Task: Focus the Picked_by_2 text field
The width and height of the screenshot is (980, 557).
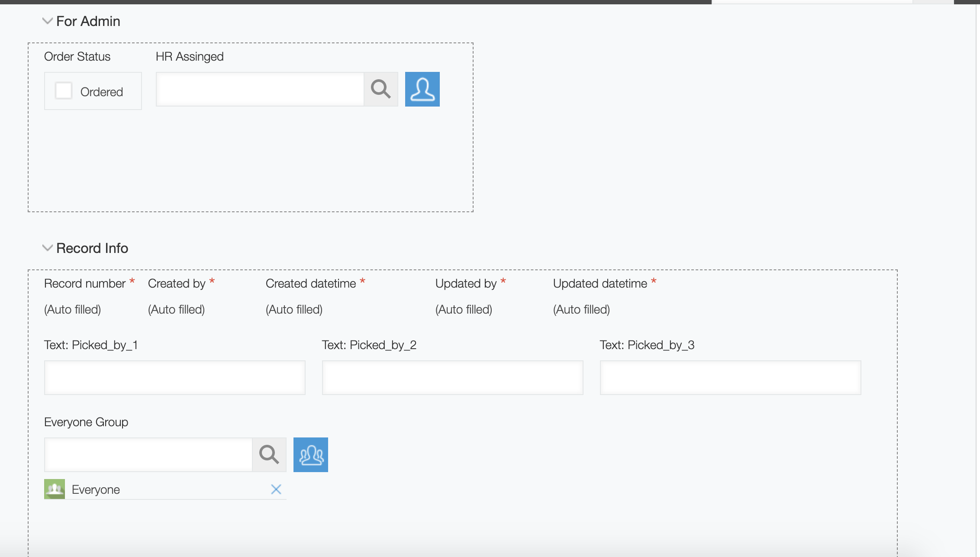Action: [452, 377]
